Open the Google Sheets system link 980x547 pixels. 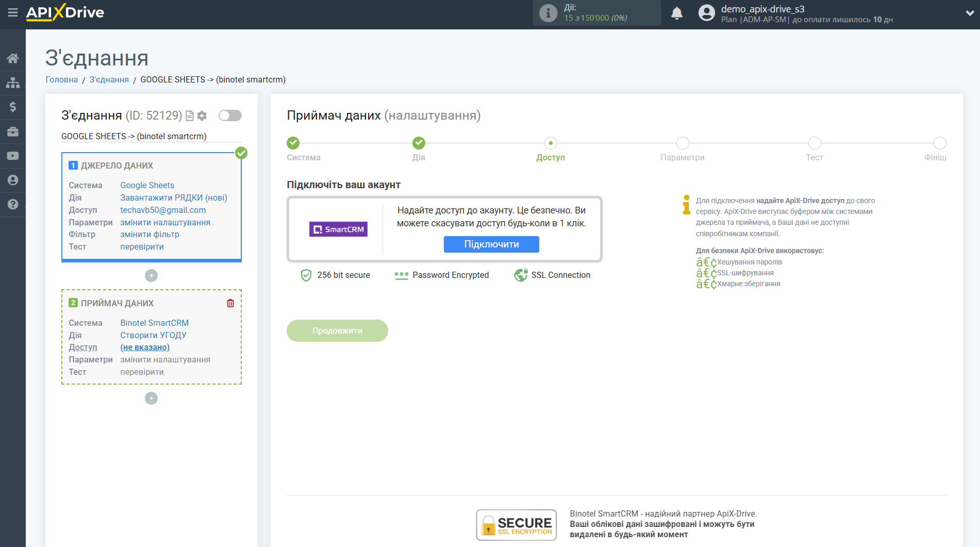tap(147, 185)
